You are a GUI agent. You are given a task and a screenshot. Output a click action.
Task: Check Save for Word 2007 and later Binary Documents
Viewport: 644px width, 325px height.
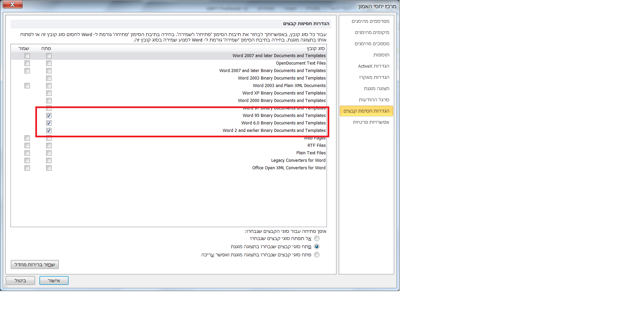click(x=27, y=71)
